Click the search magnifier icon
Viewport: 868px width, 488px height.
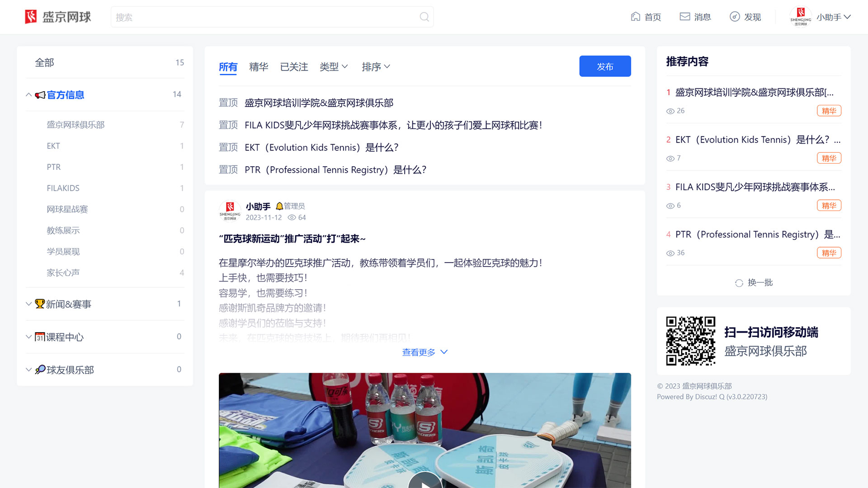coord(424,17)
